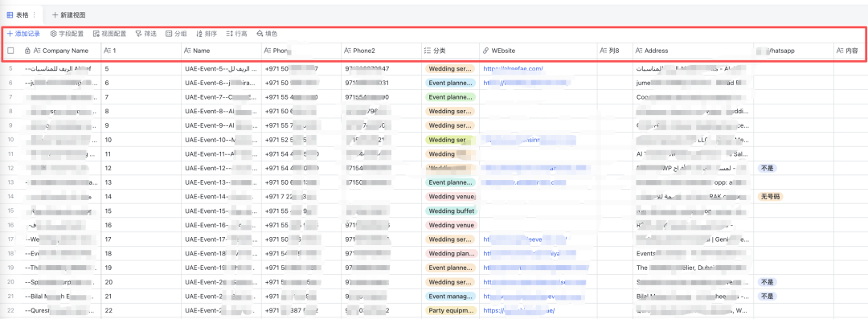This screenshot has height=319, width=868.
Task: Open the 行高 row height options
Action: [x=237, y=34]
